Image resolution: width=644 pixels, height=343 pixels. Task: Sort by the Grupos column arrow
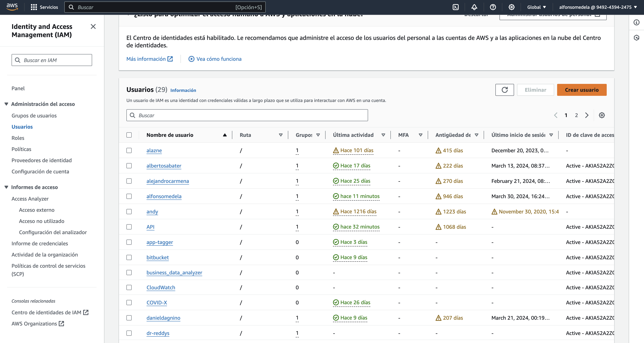coord(318,135)
